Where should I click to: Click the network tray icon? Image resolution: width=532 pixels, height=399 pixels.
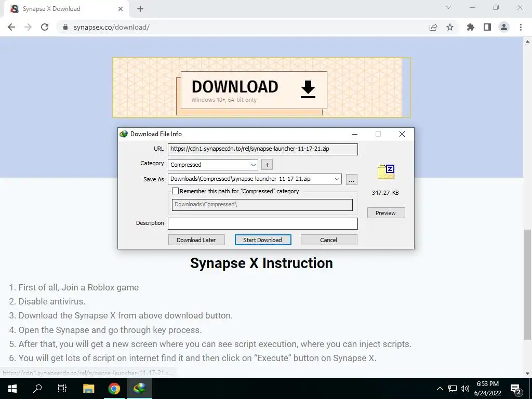[x=453, y=389]
